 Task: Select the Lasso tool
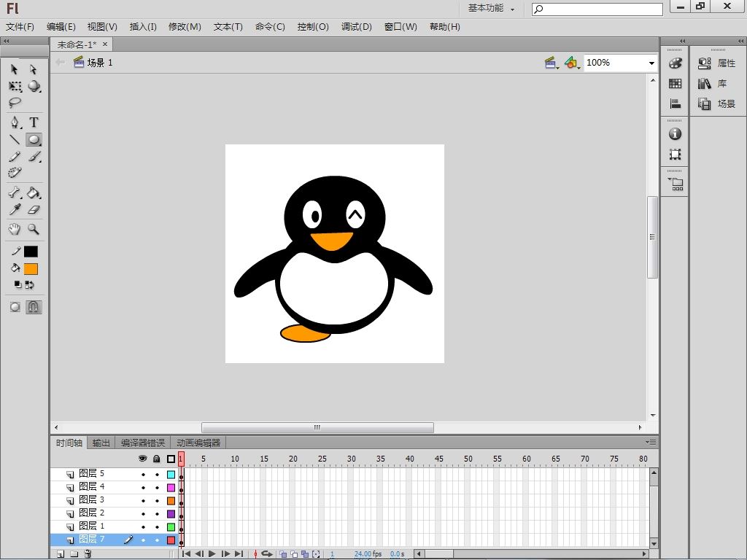click(x=15, y=102)
